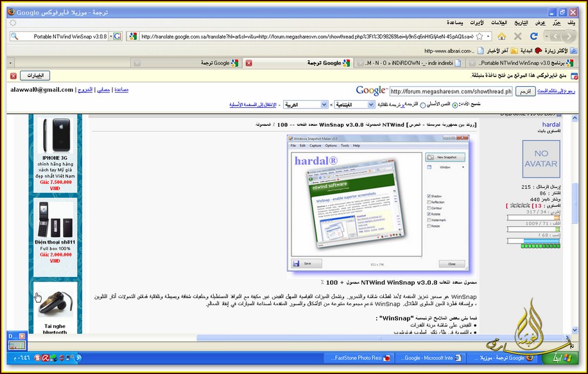Go back with the Firefox back arrow
Screen dimensions: 588x374
[x=569, y=37]
